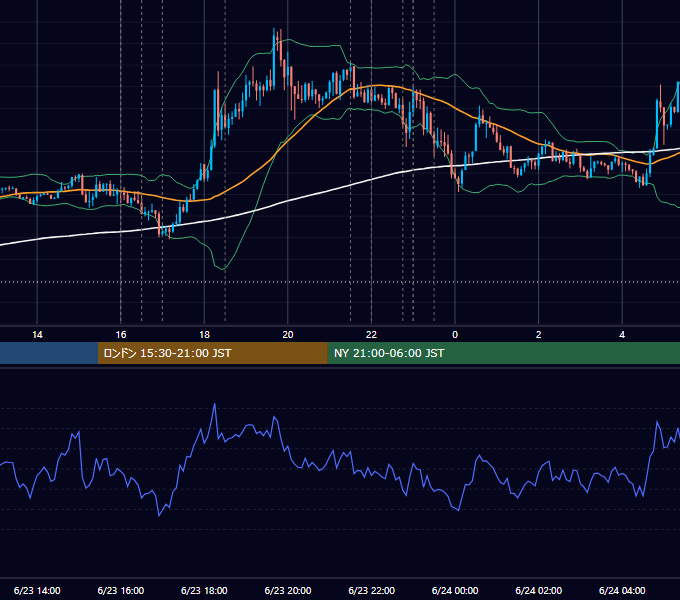Click the '6/24 02:00' date label
Image resolution: width=680 pixels, height=600 pixels.
click(x=539, y=590)
